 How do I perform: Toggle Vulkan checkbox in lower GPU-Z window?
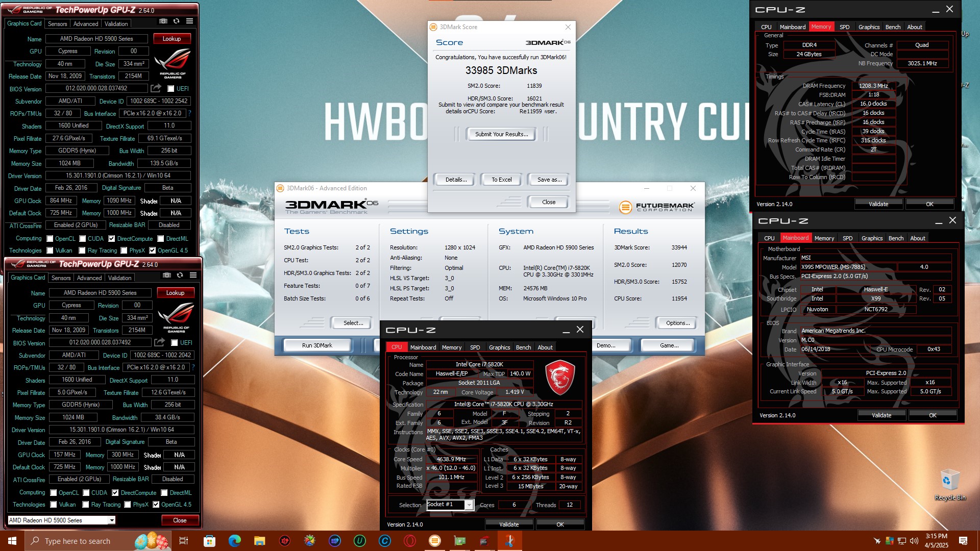pyautogui.click(x=54, y=505)
